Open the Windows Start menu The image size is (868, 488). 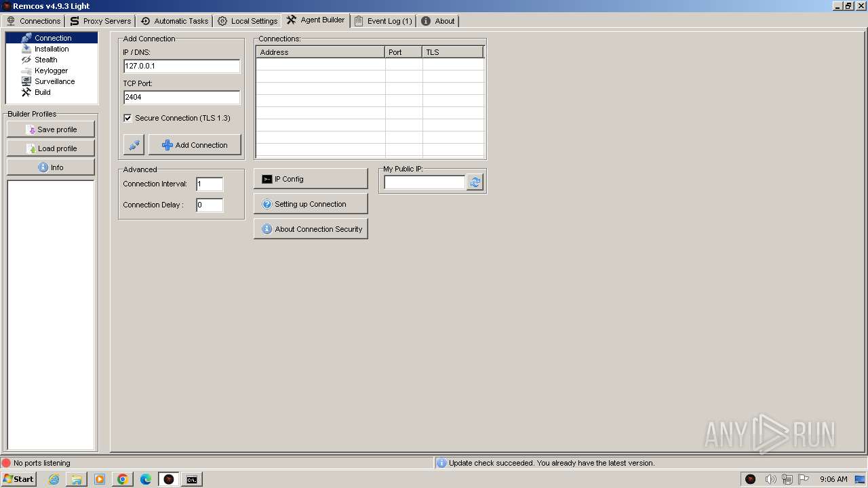click(x=18, y=479)
